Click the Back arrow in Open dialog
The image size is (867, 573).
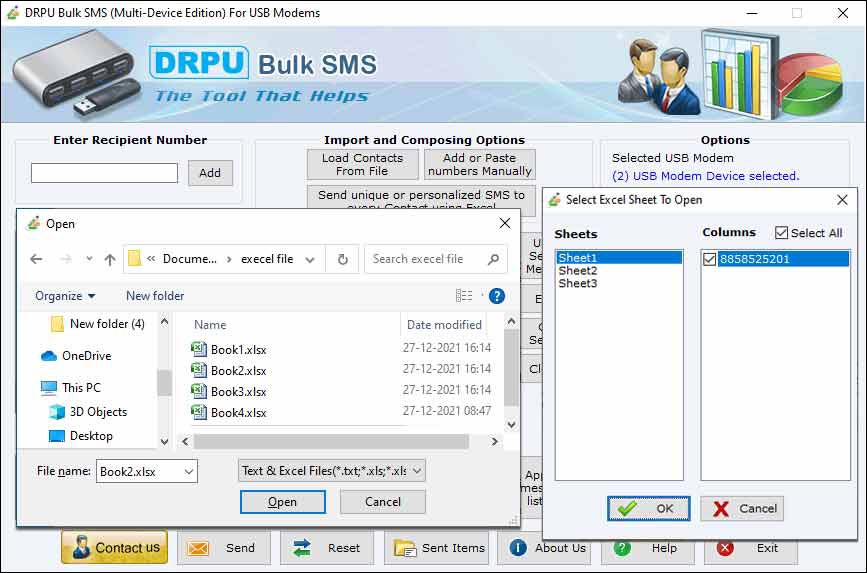click(x=36, y=259)
